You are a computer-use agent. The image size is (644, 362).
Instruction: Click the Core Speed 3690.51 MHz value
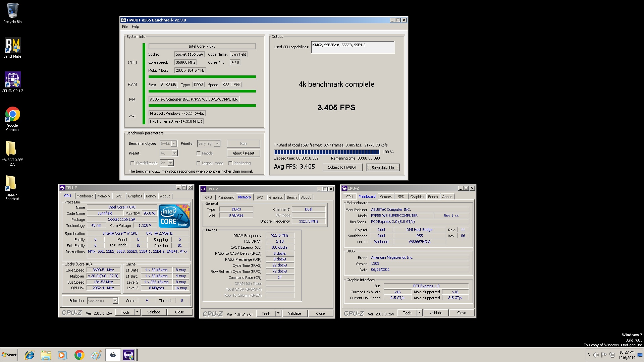tap(103, 270)
